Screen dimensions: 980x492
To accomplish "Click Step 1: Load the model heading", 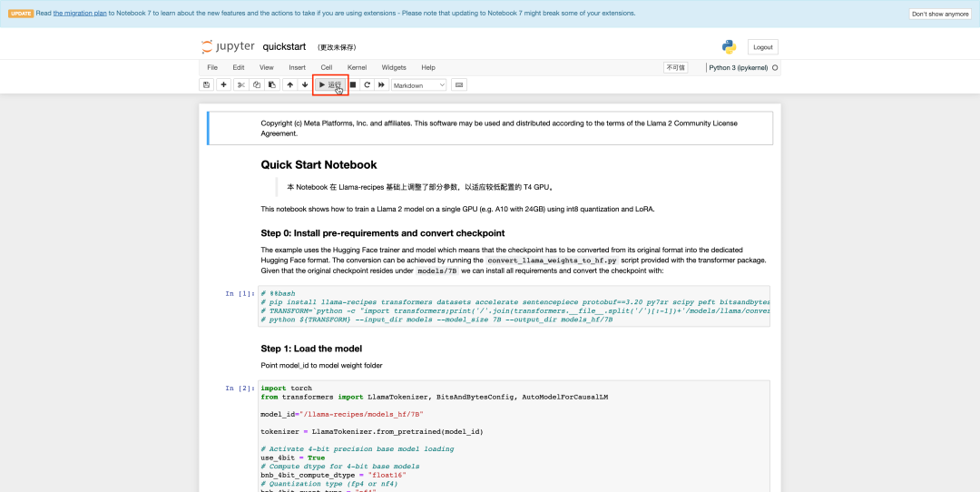I will pyautogui.click(x=311, y=349).
